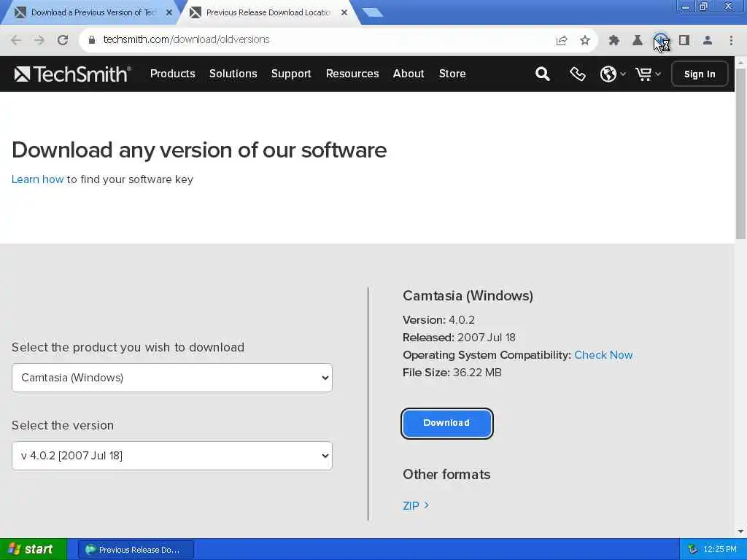Click the browser forward arrow

coord(39,40)
